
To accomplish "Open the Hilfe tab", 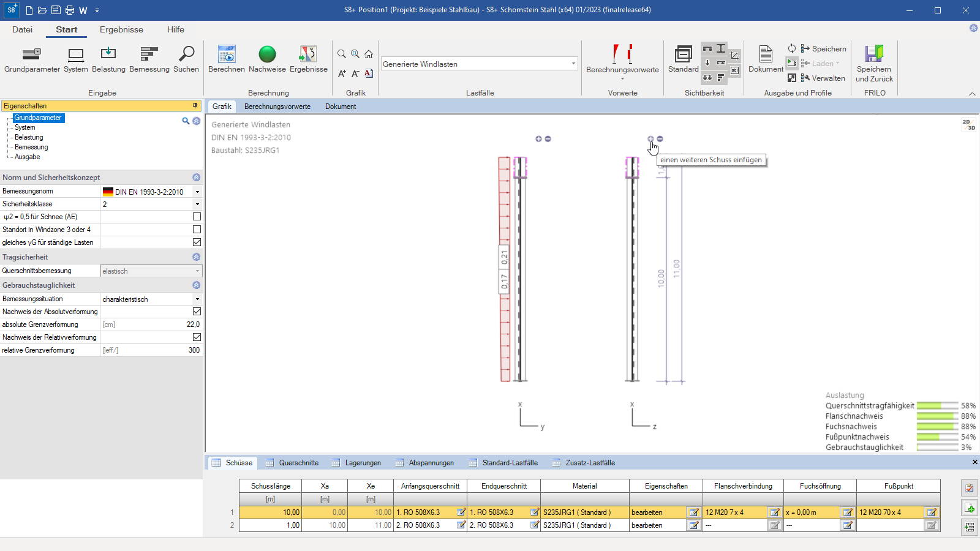I will [176, 29].
